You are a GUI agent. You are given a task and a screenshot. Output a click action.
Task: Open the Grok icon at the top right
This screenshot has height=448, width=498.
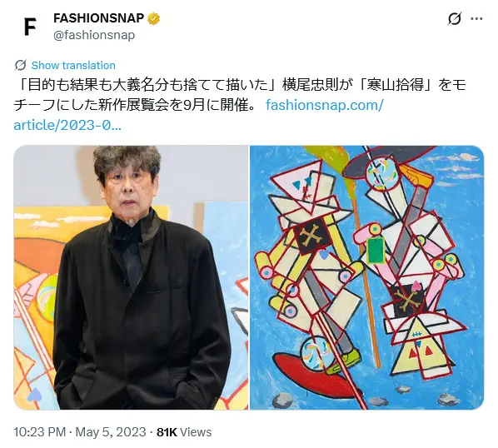point(454,18)
